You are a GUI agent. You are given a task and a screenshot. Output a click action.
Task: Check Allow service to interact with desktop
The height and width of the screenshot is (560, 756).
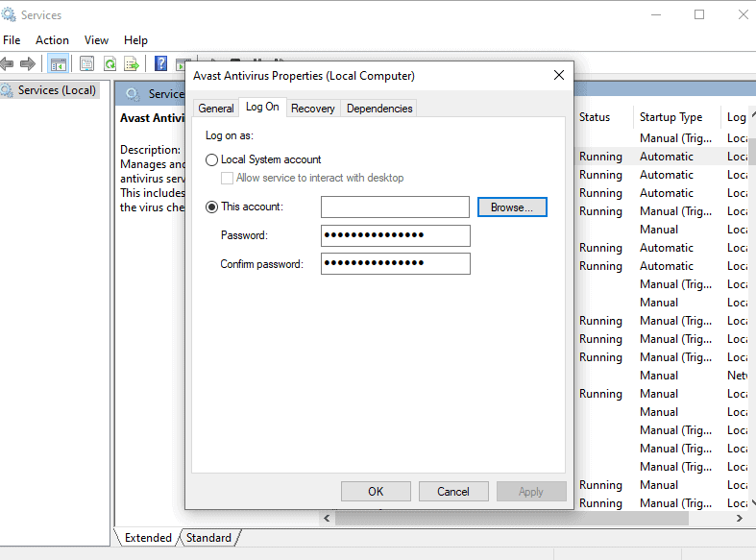[227, 179]
